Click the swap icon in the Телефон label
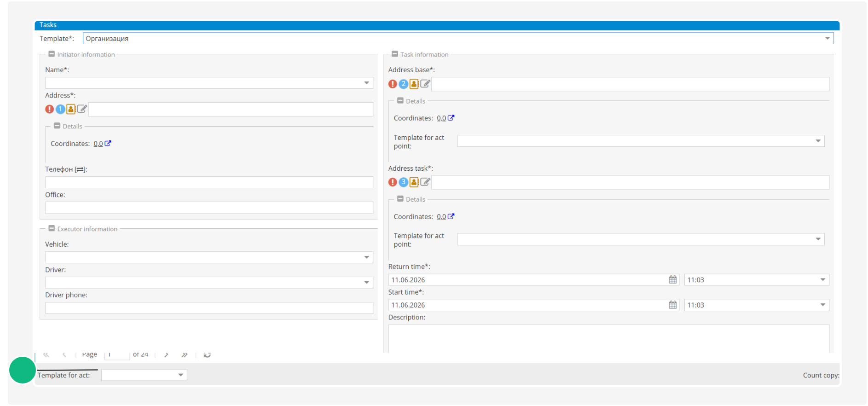The height and width of the screenshot is (406, 868). click(81, 169)
